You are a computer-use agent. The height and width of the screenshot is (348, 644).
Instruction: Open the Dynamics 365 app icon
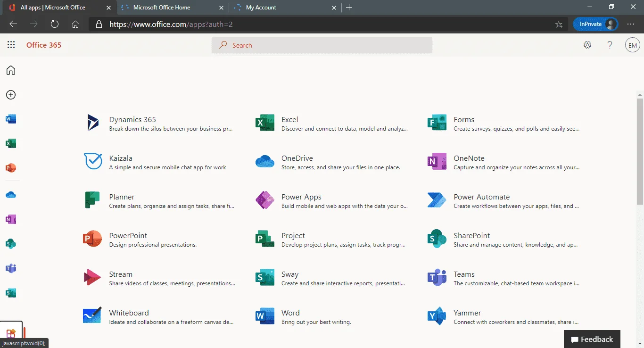coord(93,123)
